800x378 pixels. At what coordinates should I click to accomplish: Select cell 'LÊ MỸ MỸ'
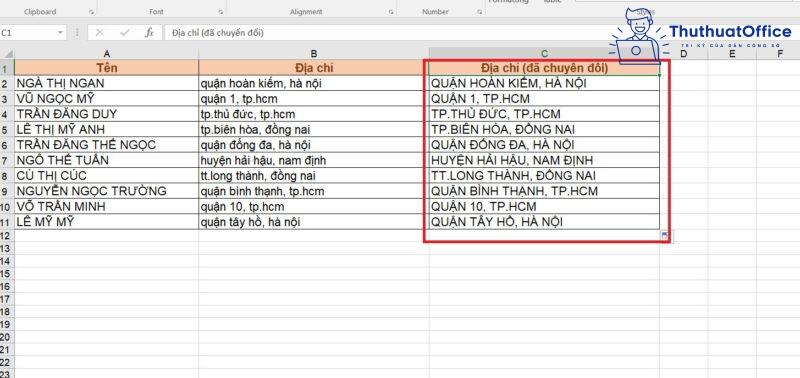(x=107, y=222)
